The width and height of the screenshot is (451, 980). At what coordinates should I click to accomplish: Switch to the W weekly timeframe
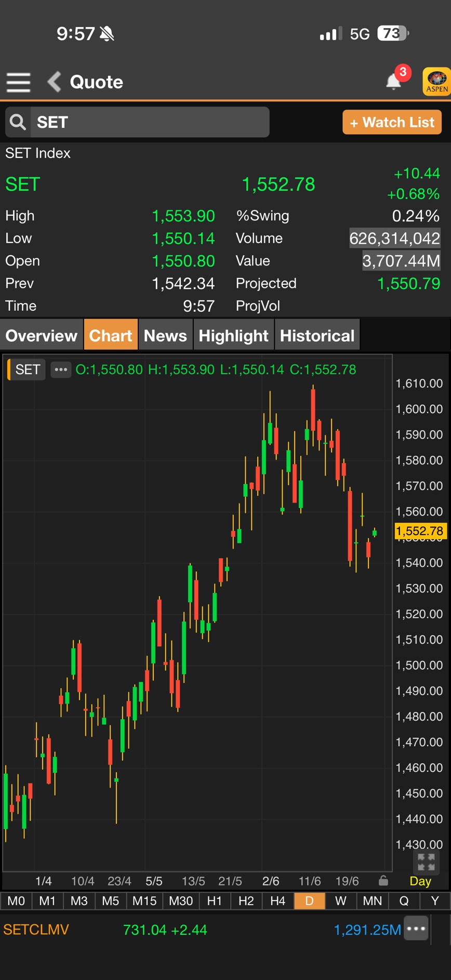(x=341, y=900)
